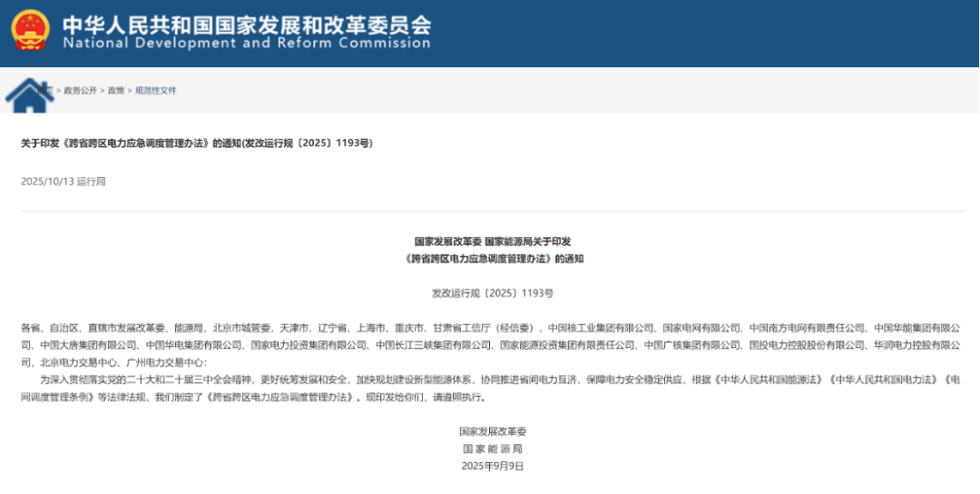
Task: Click the date 2025/10/13 运行局
Action: click(64, 182)
